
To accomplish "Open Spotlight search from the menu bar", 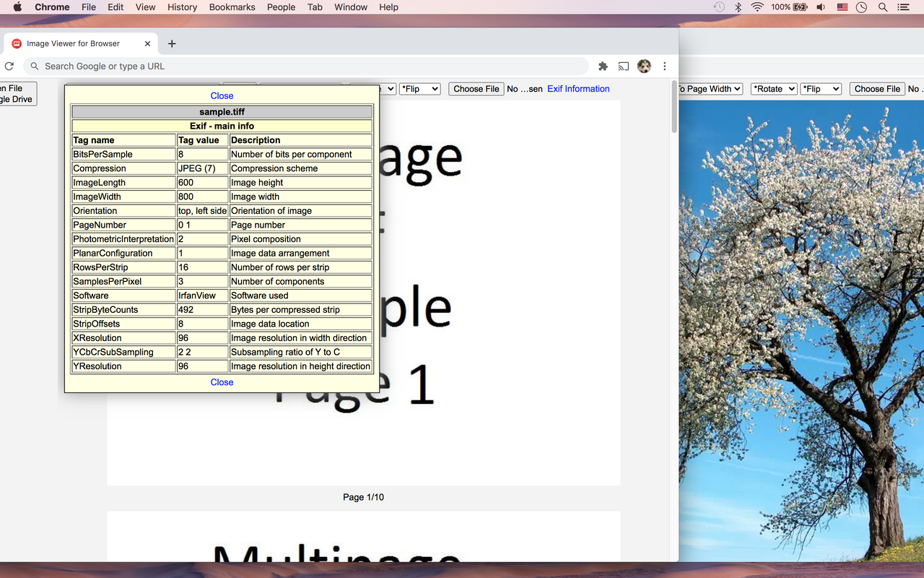I will click(882, 7).
